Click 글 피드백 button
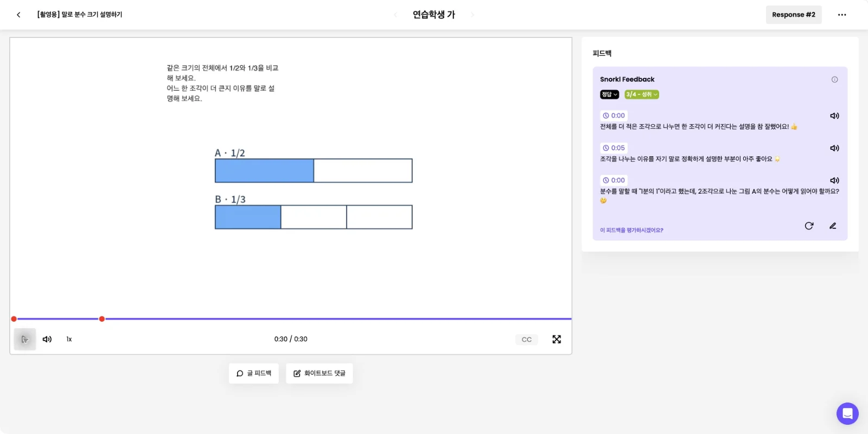Viewport: 868px width, 434px height. click(254, 373)
